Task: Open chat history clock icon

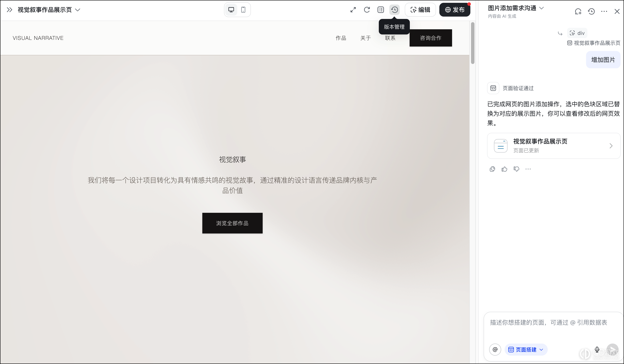Action: (591, 11)
